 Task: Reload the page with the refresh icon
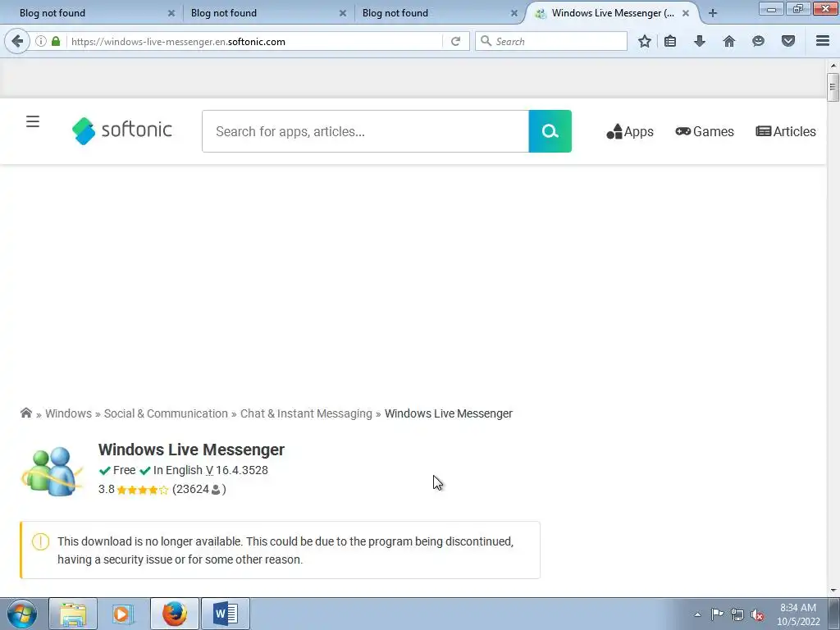455,41
